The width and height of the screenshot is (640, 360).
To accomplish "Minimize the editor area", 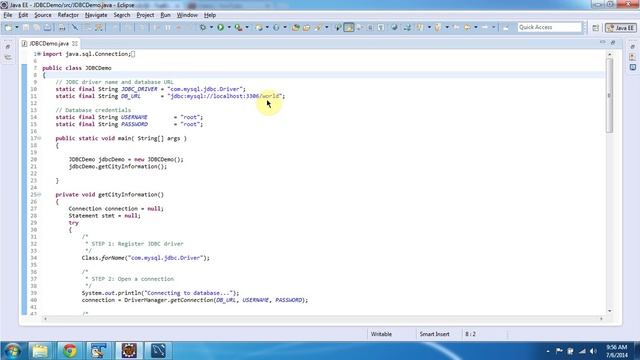I will tap(603, 42).
